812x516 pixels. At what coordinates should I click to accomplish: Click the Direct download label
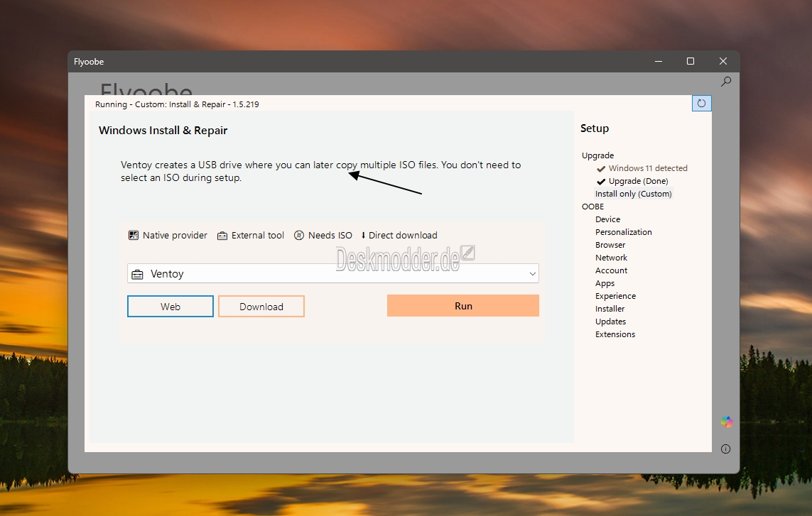(403, 236)
